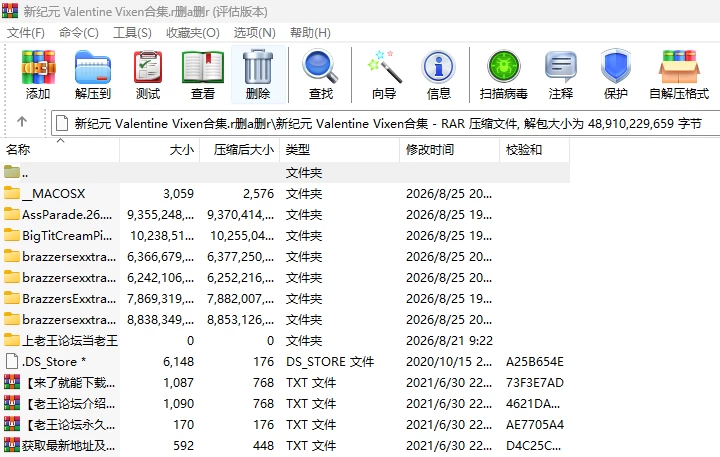
Task: Click the D4C25C... checksum value
Action: coord(533,446)
